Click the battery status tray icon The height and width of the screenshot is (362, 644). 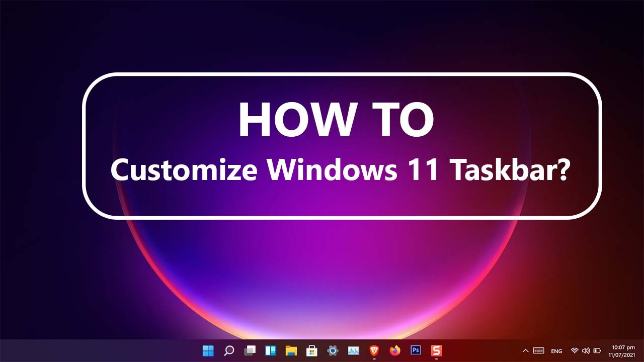[x=597, y=350]
